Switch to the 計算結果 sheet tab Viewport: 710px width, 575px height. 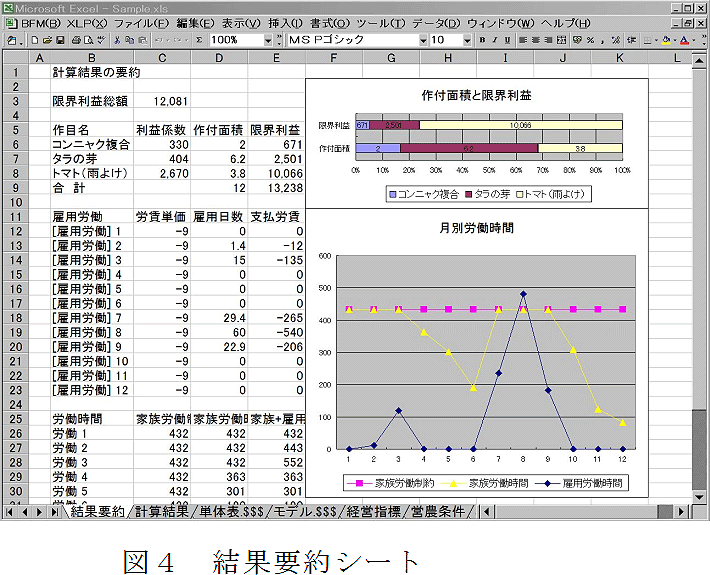[x=162, y=512]
